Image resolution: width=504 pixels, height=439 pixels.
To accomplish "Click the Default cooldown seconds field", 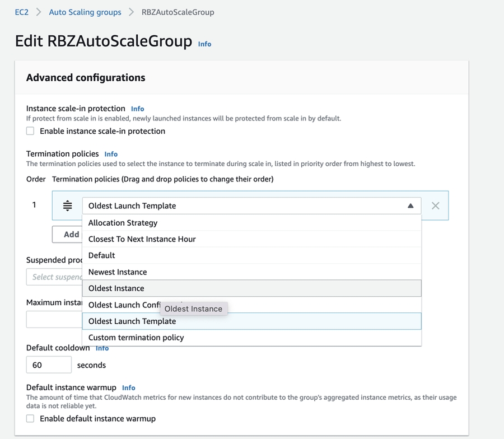I will pyautogui.click(x=49, y=365).
